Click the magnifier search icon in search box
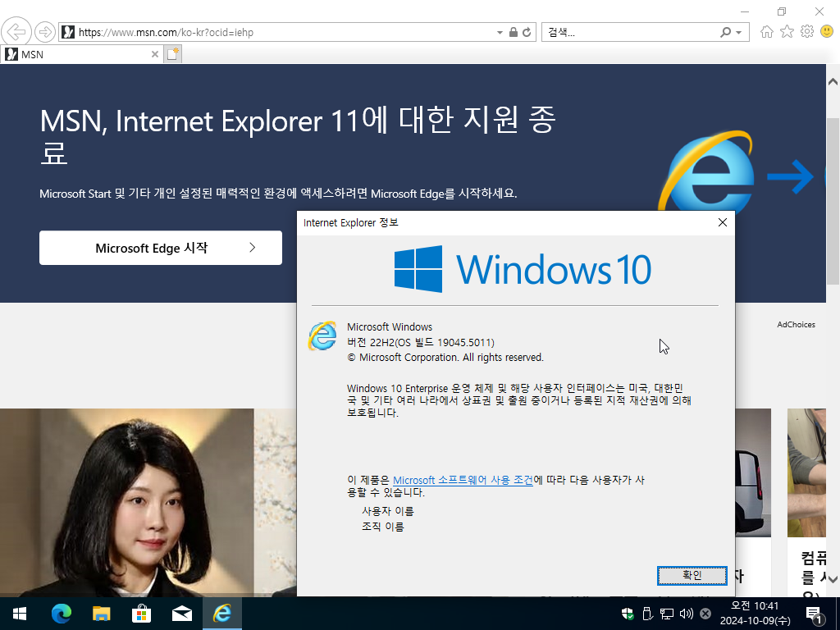This screenshot has width=840, height=630. (x=725, y=32)
